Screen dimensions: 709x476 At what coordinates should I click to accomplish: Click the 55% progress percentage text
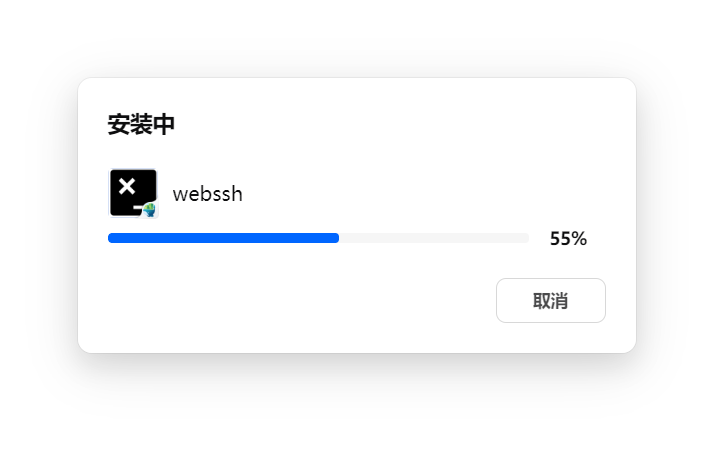tap(568, 239)
